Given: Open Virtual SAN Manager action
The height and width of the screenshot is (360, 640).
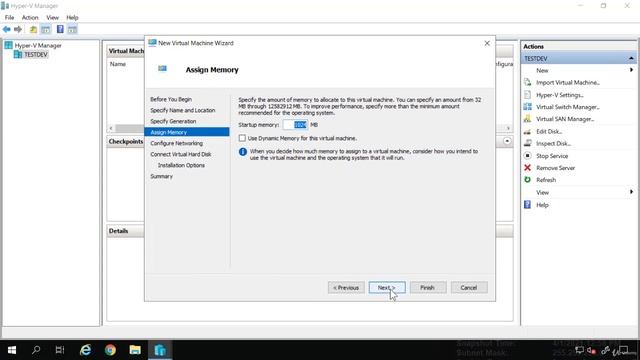Looking at the screenshot, I should (565, 119).
